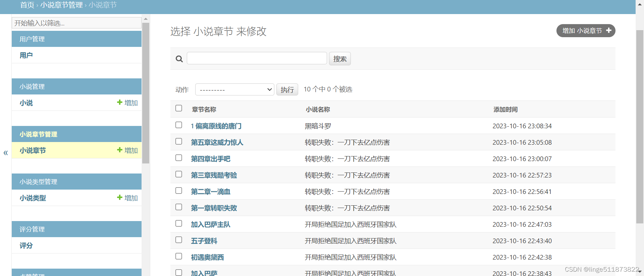Viewport: 644px width, 276px height.
Task: Open the 评分 model link
Action: tap(26, 246)
